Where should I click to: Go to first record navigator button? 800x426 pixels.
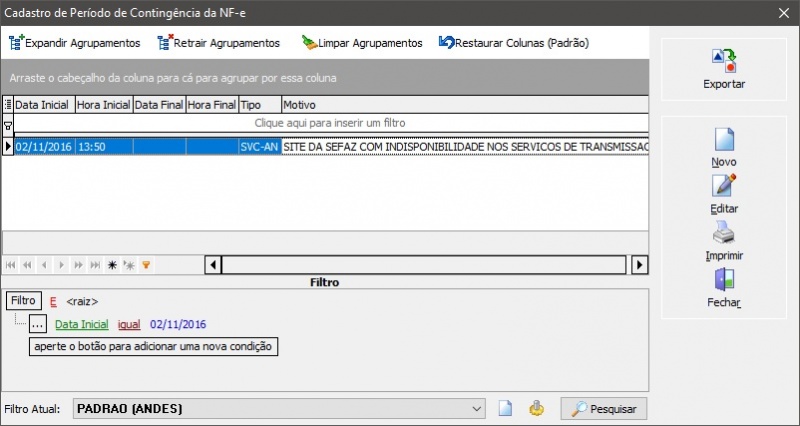coord(11,265)
